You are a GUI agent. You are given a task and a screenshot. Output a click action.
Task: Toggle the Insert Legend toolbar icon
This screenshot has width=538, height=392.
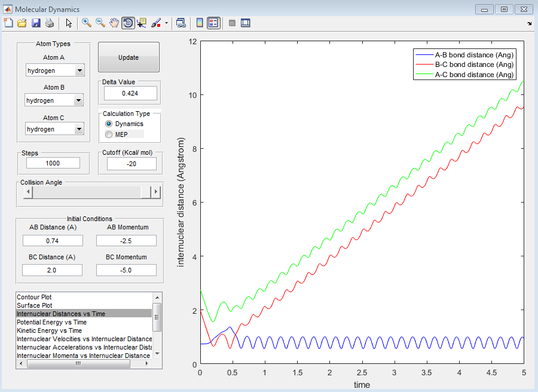click(214, 23)
